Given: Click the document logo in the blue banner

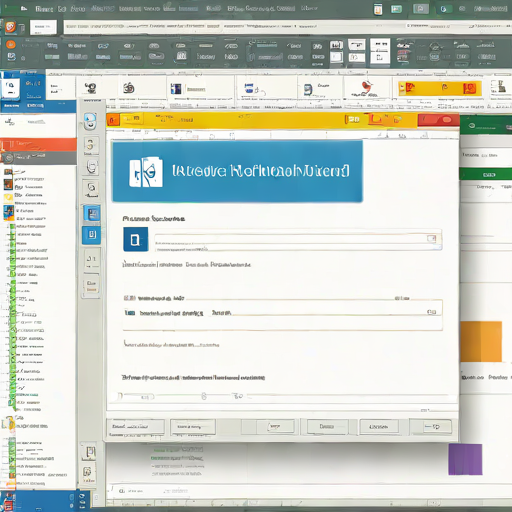Looking at the screenshot, I should (146, 172).
